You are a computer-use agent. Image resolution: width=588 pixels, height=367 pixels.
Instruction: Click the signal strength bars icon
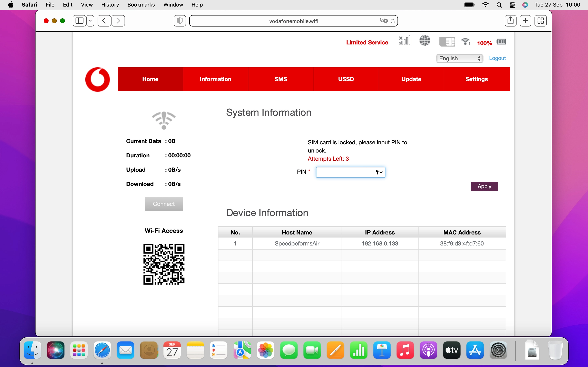tap(404, 41)
